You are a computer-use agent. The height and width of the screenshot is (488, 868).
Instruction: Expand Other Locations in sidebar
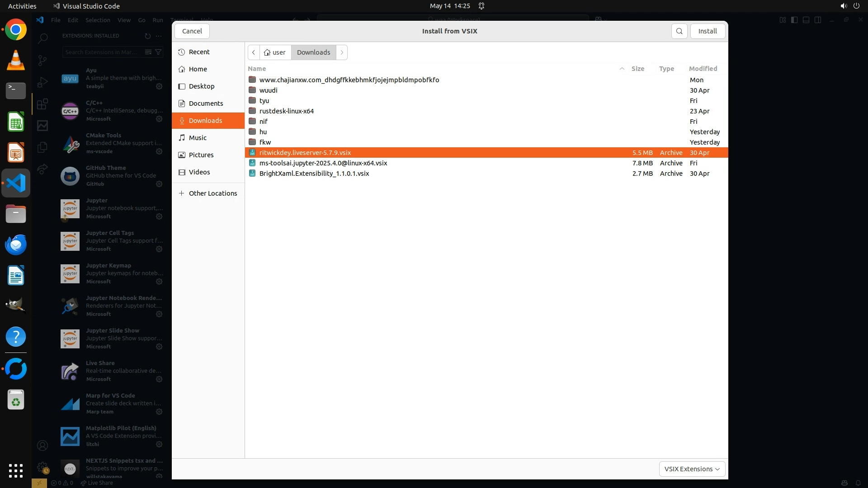212,193
